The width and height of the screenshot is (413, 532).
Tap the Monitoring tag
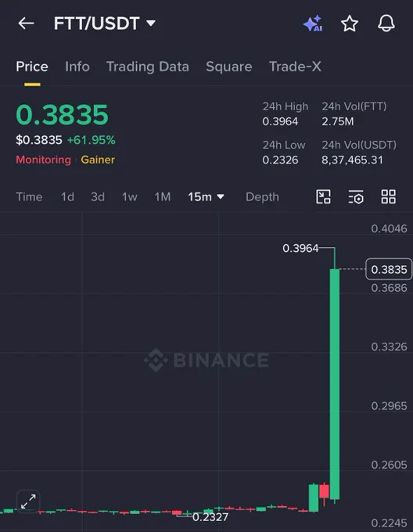coord(43,160)
